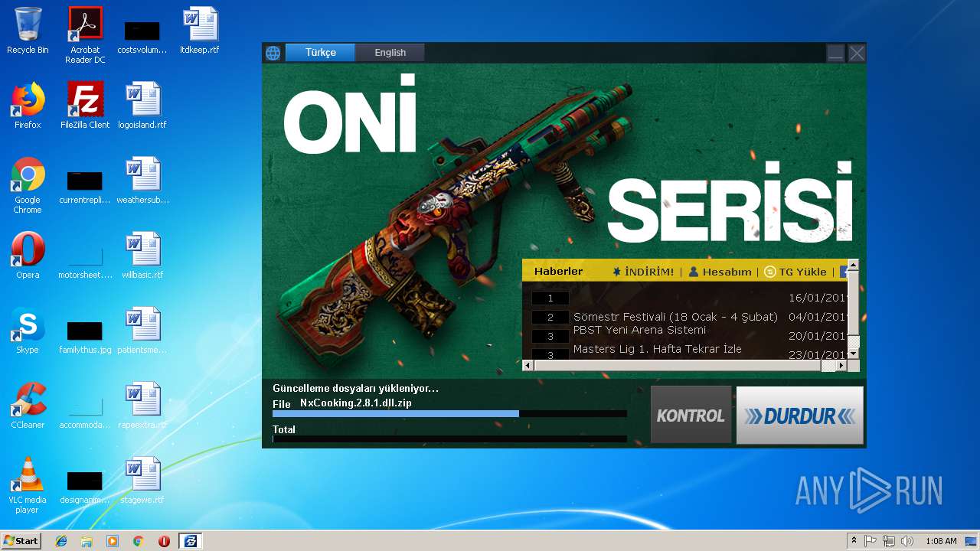
Task: Click the File download progress bar
Action: point(449,414)
